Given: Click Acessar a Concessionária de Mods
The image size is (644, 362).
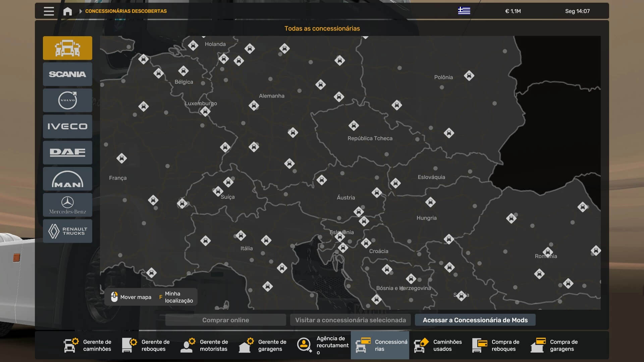Looking at the screenshot, I should point(475,320).
